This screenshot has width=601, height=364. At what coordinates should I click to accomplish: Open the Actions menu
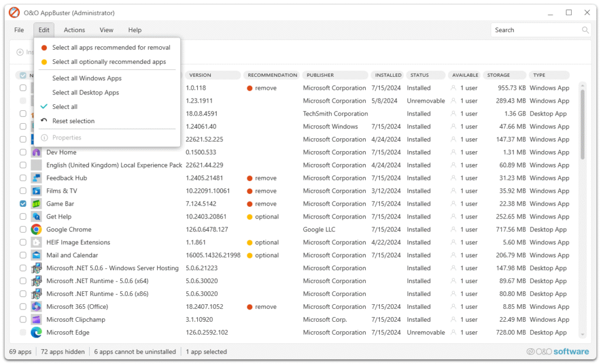tap(74, 30)
